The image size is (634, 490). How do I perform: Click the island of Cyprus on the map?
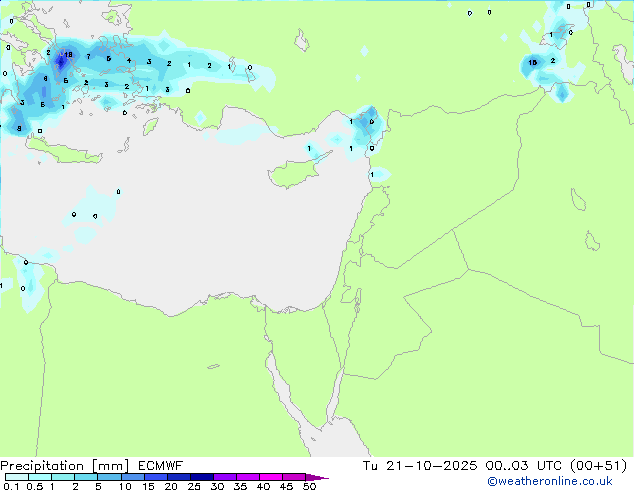point(297,171)
